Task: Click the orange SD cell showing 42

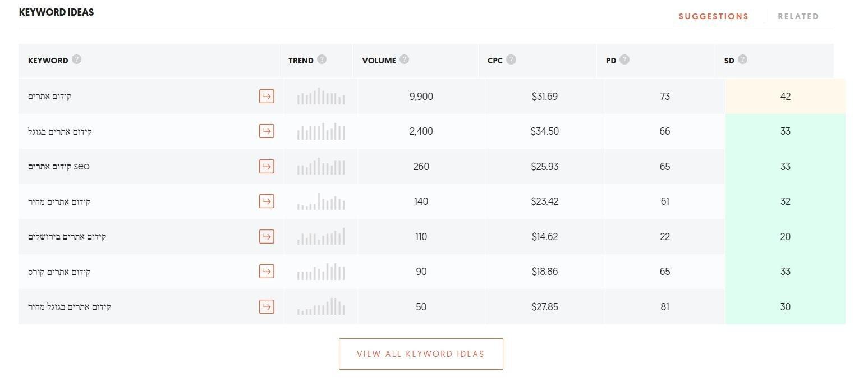Action: tap(785, 97)
